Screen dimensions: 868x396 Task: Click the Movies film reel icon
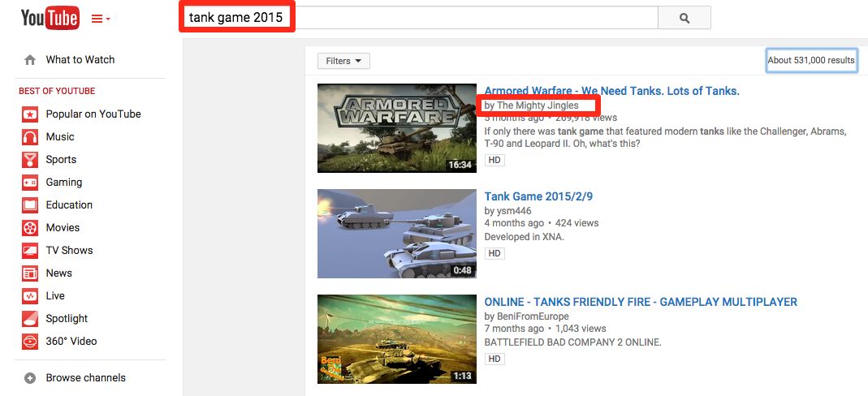pos(30,228)
